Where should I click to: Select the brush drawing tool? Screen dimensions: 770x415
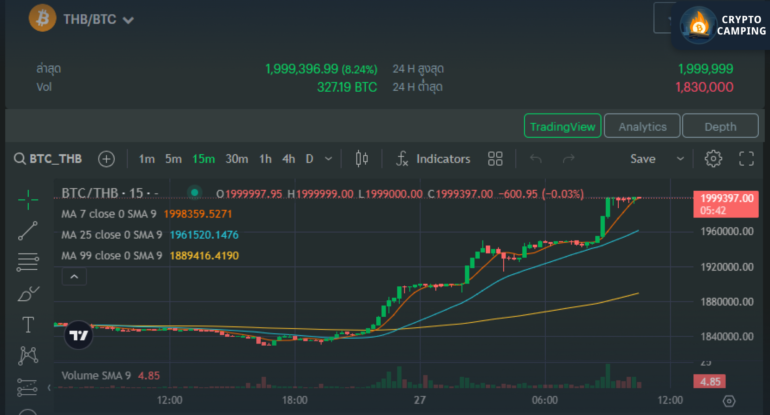point(27,293)
